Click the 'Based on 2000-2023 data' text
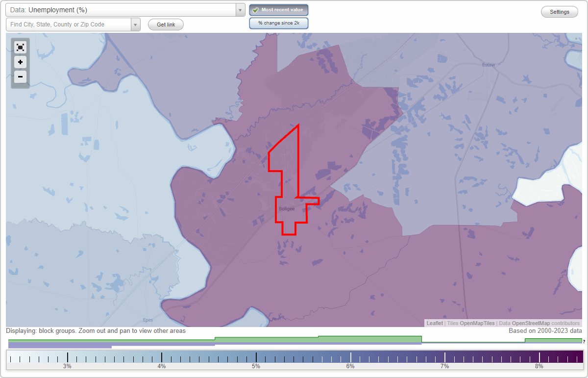The image size is (588, 378). pyautogui.click(x=545, y=331)
